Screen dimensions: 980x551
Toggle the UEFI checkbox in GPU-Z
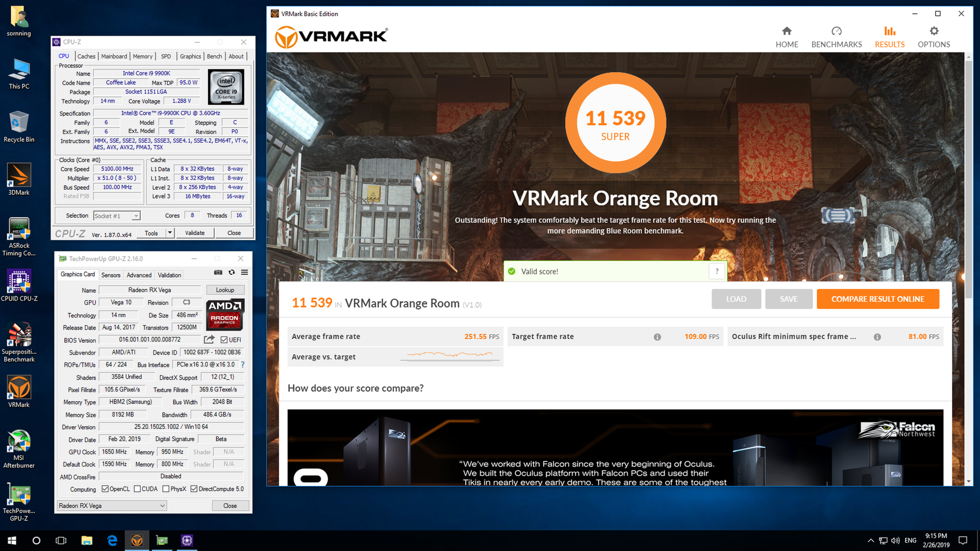point(224,340)
